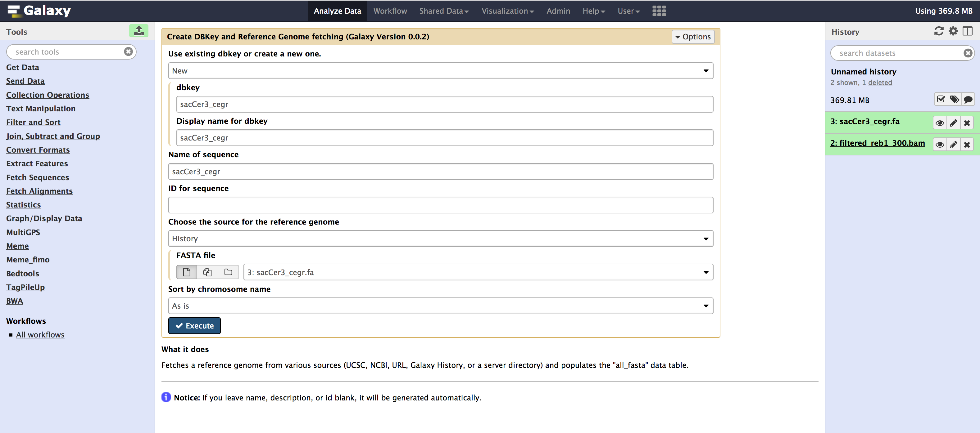Click the Execute button
The width and height of the screenshot is (980, 433).
pos(194,326)
